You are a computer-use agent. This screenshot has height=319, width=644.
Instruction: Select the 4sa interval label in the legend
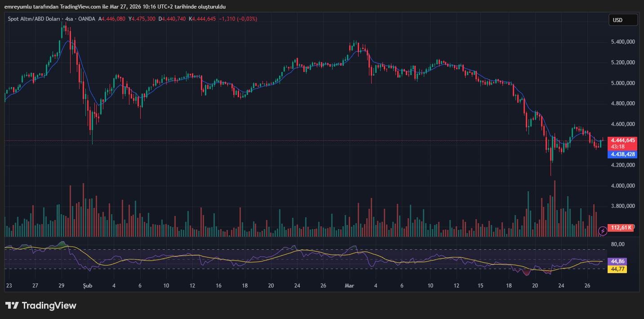[x=69, y=19]
